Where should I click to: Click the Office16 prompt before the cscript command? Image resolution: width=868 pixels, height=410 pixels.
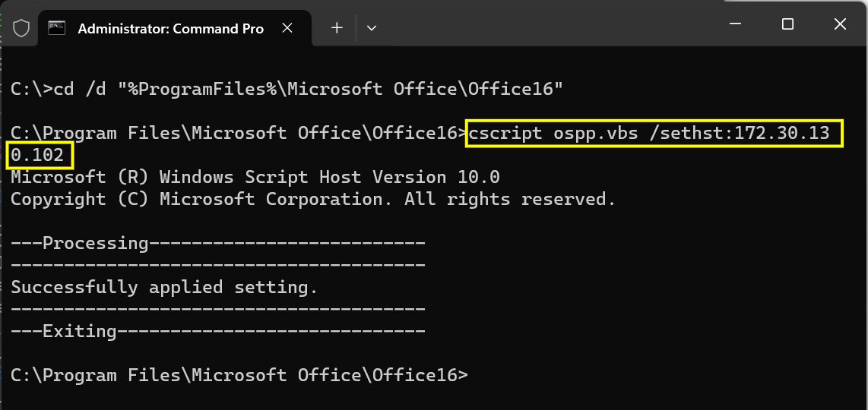tap(239, 134)
